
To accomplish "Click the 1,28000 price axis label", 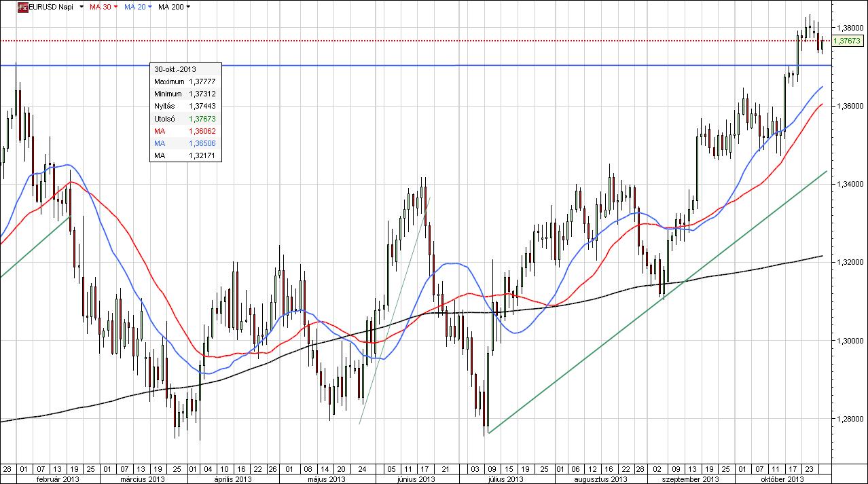I will tap(850, 419).
